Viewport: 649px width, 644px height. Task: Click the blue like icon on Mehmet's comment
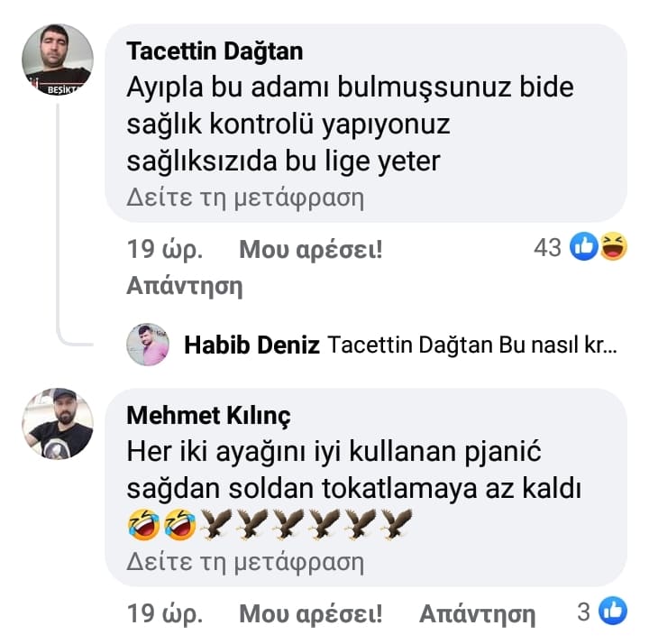tap(613, 612)
